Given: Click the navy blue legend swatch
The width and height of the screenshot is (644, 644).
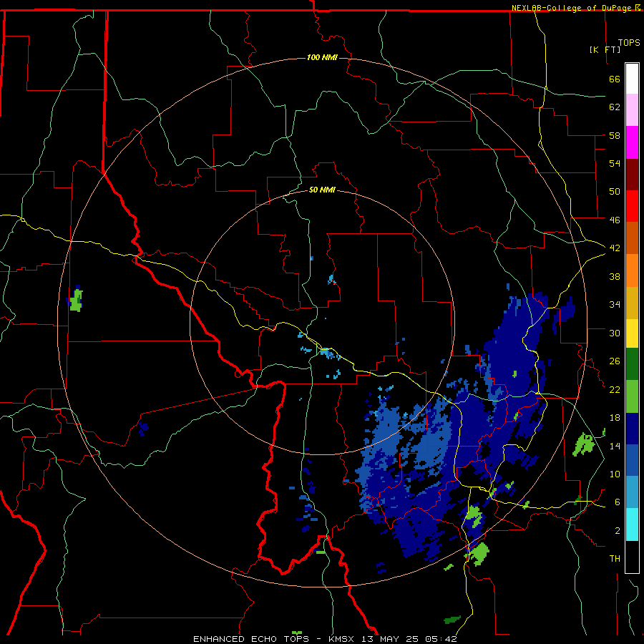Looking at the screenshot, I should 632,429.
